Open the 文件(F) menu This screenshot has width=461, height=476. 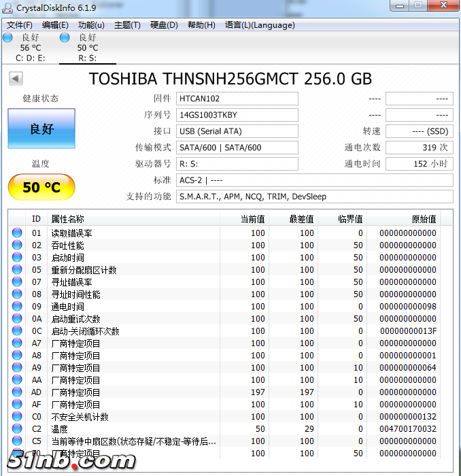[20, 25]
